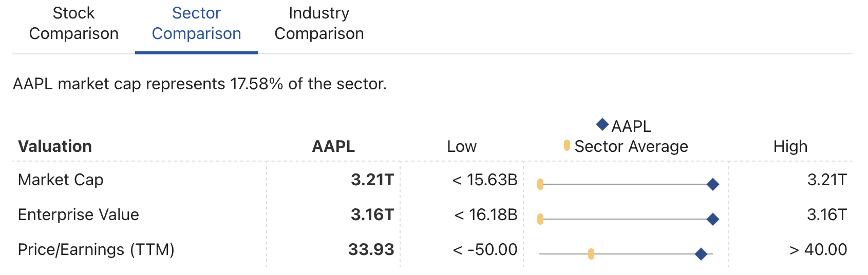Click the Enterprise Value row label
This screenshot has width=868, height=275.
(x=78, y=215)
